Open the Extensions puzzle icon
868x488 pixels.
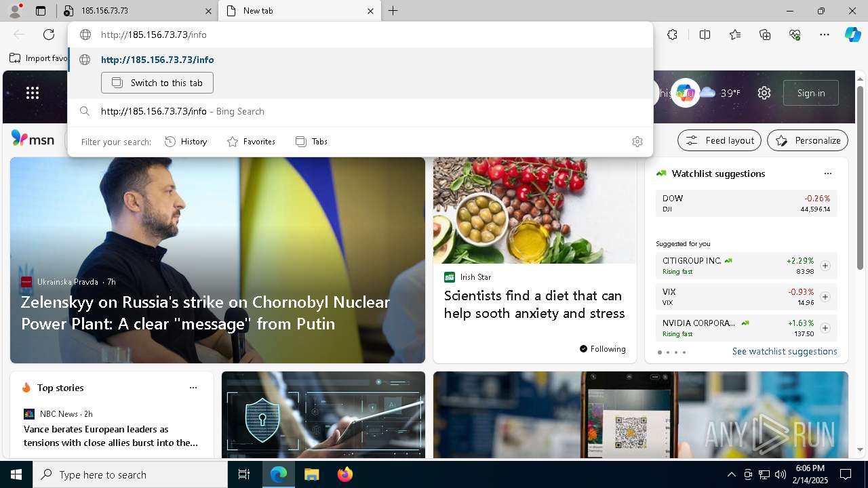pos(672,35)
